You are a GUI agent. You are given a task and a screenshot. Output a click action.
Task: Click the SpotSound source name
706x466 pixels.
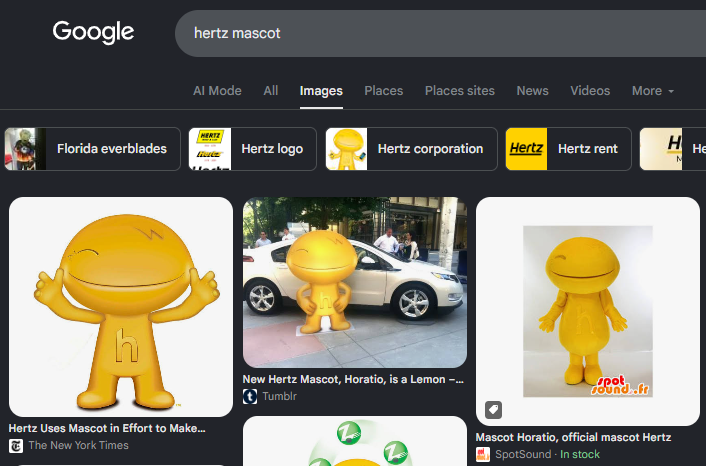click(x=523, y=454)
